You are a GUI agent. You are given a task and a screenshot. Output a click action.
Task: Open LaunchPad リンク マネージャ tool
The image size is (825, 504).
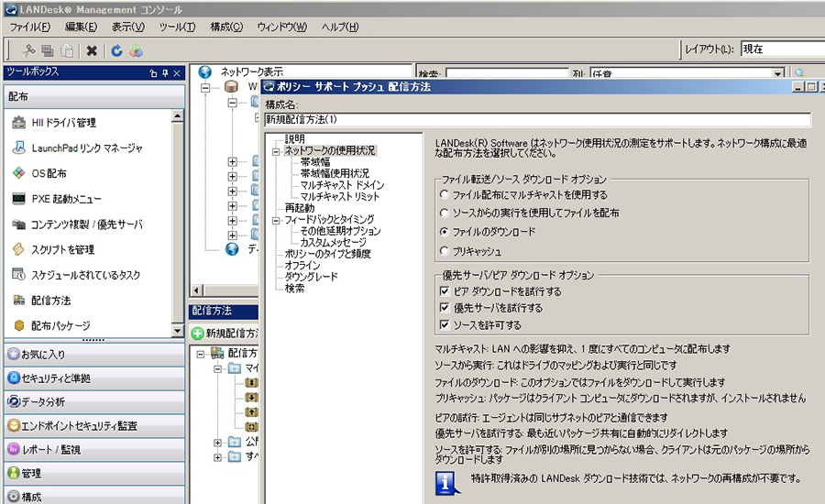[77, 148]
